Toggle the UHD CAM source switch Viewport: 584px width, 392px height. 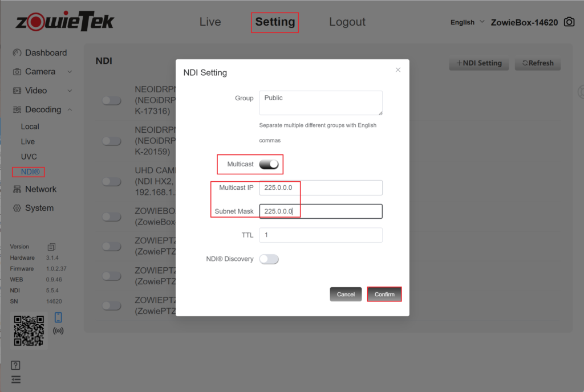111,181
